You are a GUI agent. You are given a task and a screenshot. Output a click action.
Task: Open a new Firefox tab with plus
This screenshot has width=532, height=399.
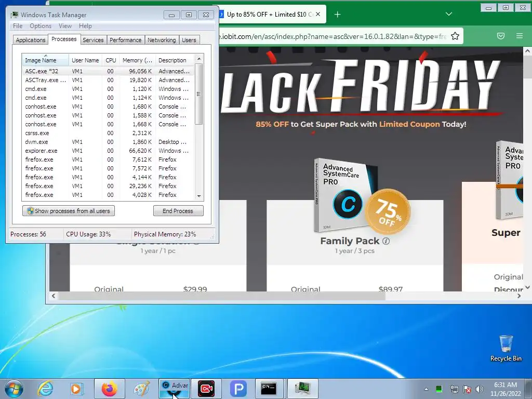click(337, 15)
